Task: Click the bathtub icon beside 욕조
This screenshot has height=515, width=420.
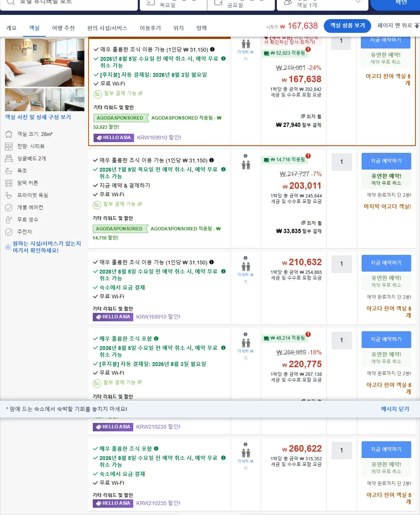Action: pyautogui.click(x=9, y=171)
